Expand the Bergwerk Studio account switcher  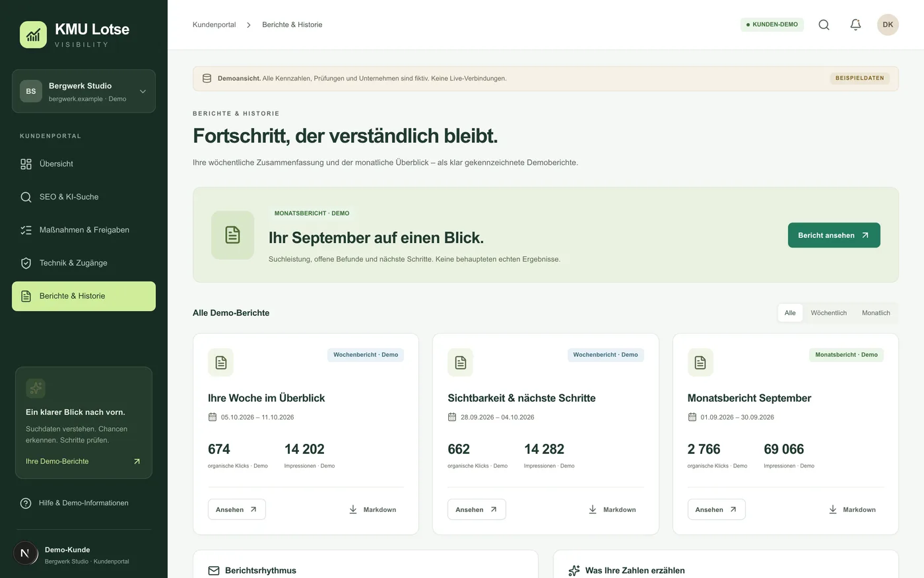tap(84, 91)
